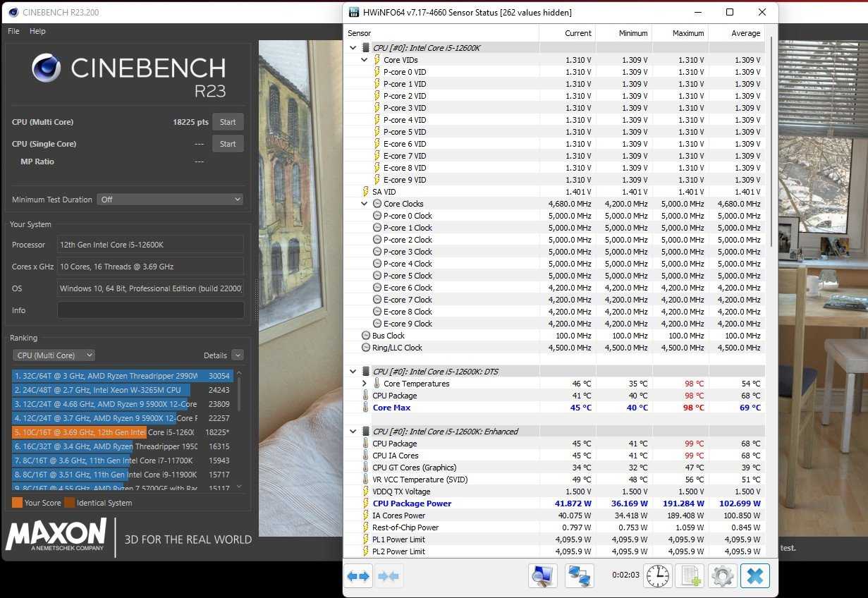Screen dimensions: 868x598
Task: Collapse the Core Clocks tree node
Action: click(365, 204)
